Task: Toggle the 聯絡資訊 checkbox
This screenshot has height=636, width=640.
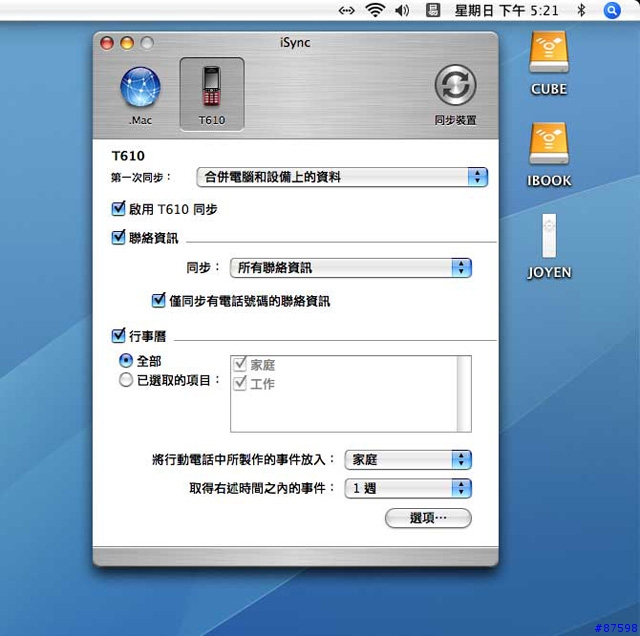Action: click(x=118, y=237)
